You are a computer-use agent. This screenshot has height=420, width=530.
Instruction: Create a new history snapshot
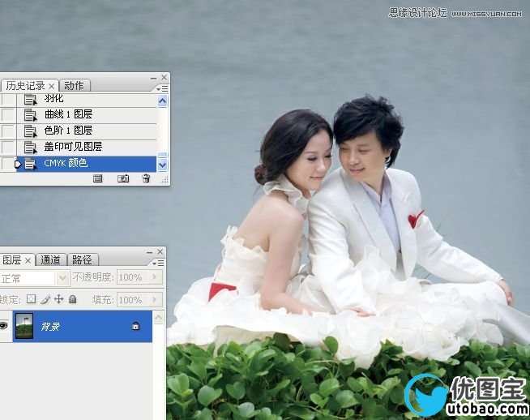[123, 178]
